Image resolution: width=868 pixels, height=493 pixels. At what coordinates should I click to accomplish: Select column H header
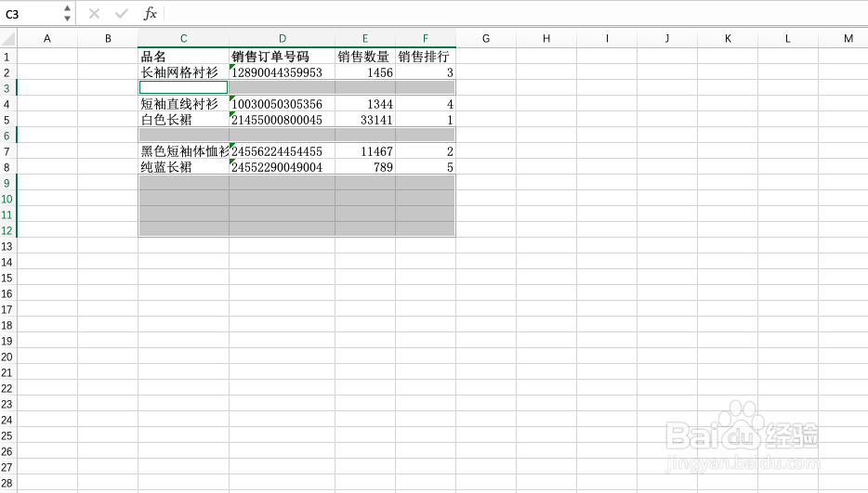tap(546, 39)
